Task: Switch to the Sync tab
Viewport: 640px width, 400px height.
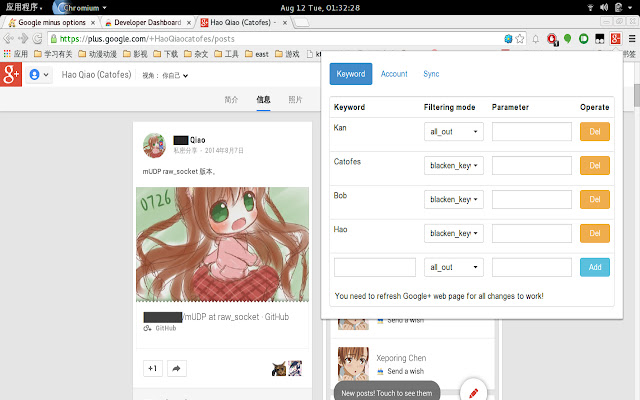Action: (x=431, y=74)
